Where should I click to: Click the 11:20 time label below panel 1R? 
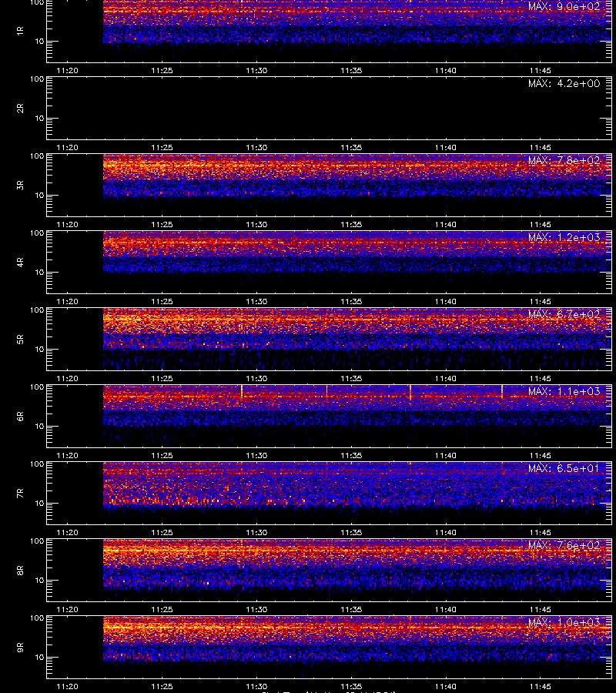point(67,71)
